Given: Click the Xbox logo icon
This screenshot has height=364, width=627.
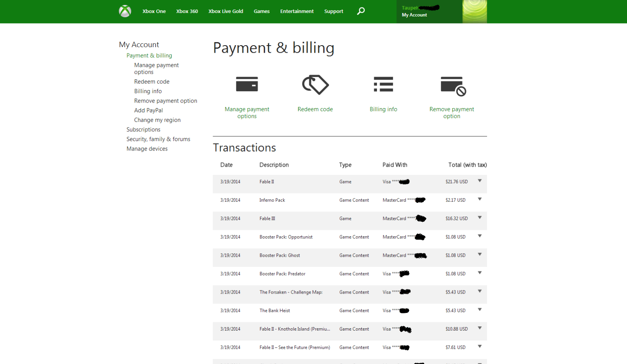Looking at the screenshot, I should point(125,11).
